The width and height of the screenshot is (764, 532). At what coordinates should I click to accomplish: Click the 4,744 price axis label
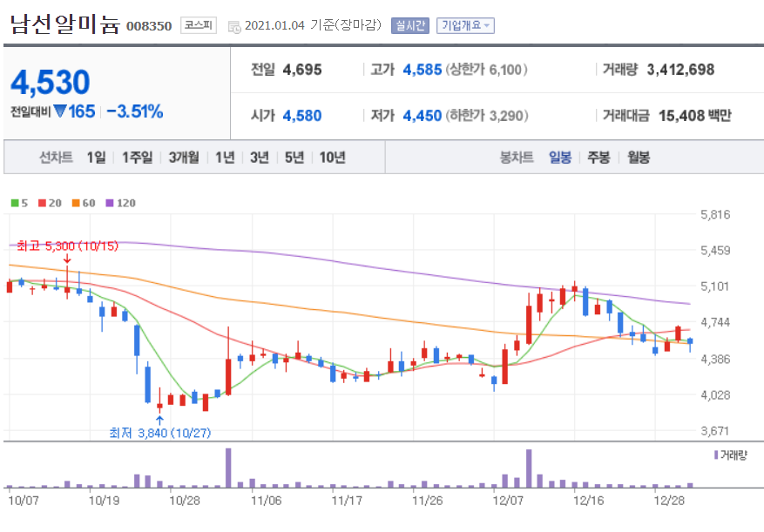click(715, 322)
